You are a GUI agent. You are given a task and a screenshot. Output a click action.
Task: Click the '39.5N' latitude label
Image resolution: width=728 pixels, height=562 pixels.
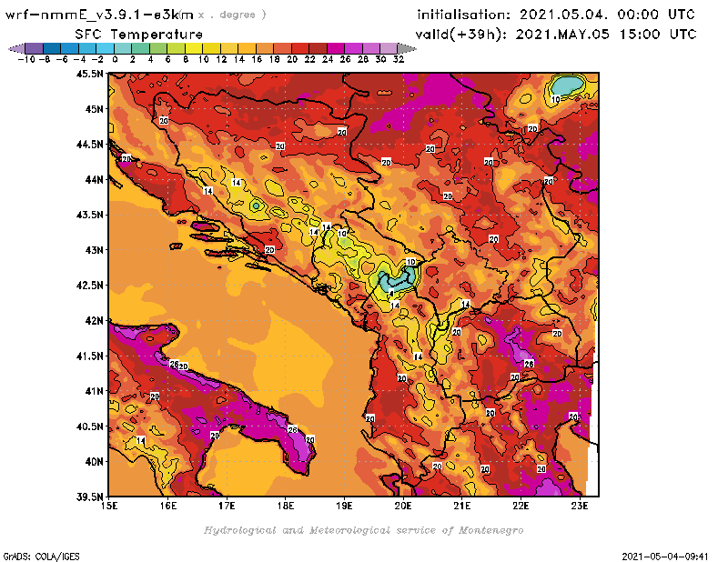click(89, 497)
